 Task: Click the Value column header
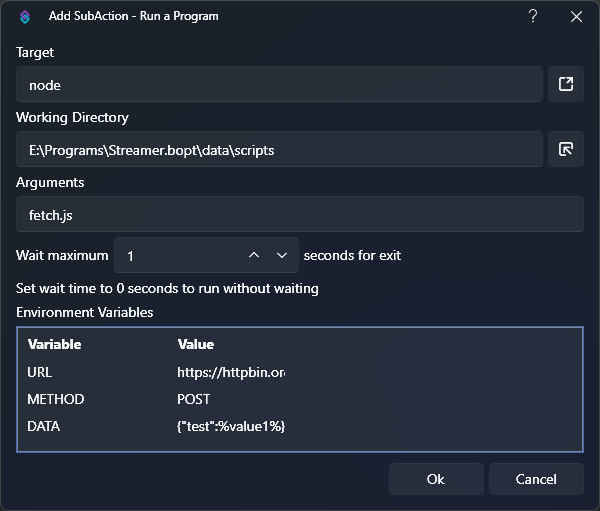pyautogui.click(x=196, y=344)
